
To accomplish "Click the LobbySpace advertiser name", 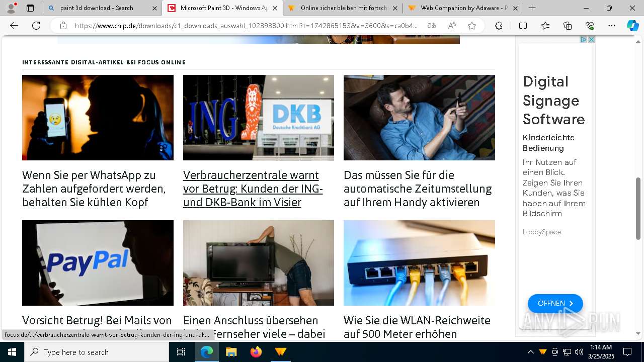I will pos(542,232).
